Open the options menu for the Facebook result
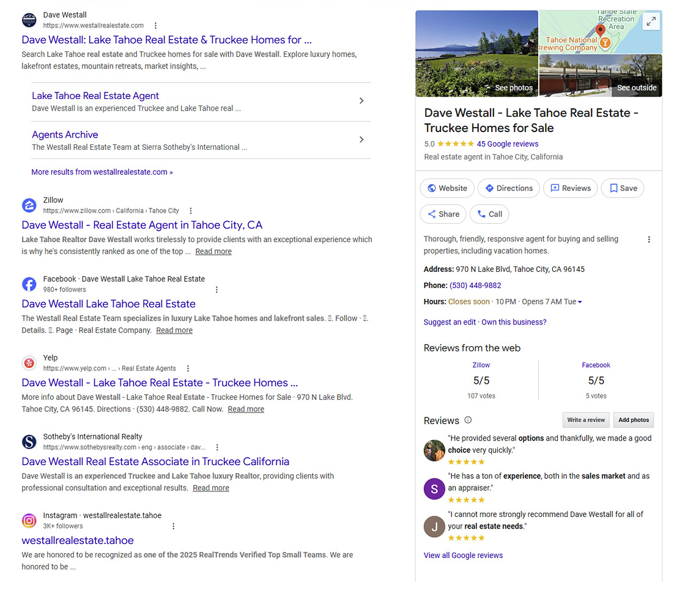685x616 pixels. 217,290
